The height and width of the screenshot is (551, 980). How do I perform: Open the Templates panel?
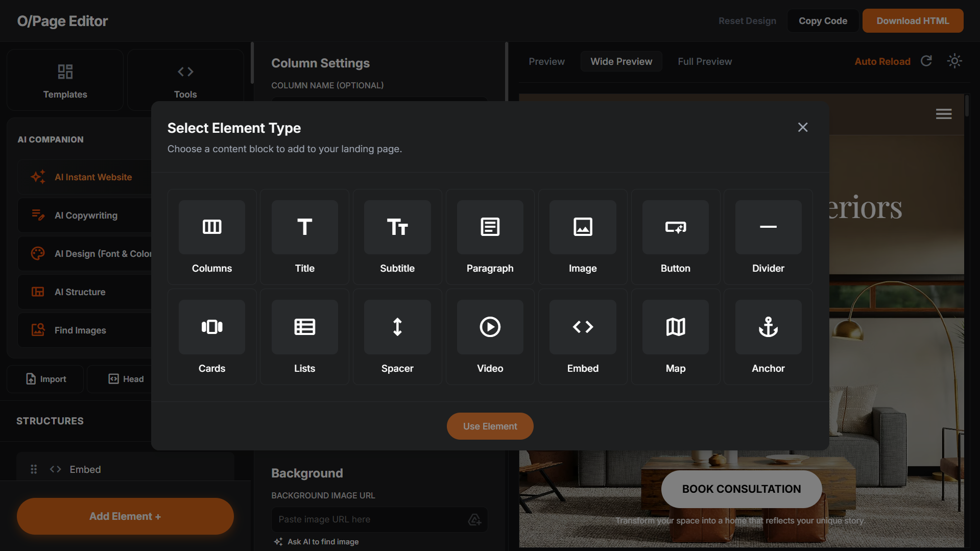(x=65, y=80)
